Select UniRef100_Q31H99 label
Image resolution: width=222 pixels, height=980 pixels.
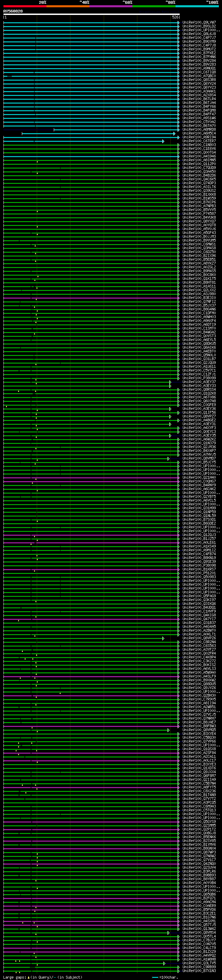coord(199,508)
